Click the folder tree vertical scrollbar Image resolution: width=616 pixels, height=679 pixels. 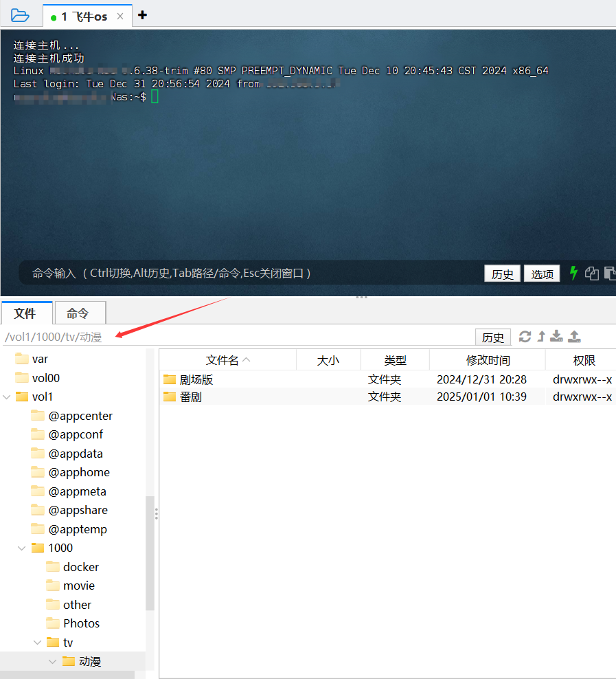[150, 553]
